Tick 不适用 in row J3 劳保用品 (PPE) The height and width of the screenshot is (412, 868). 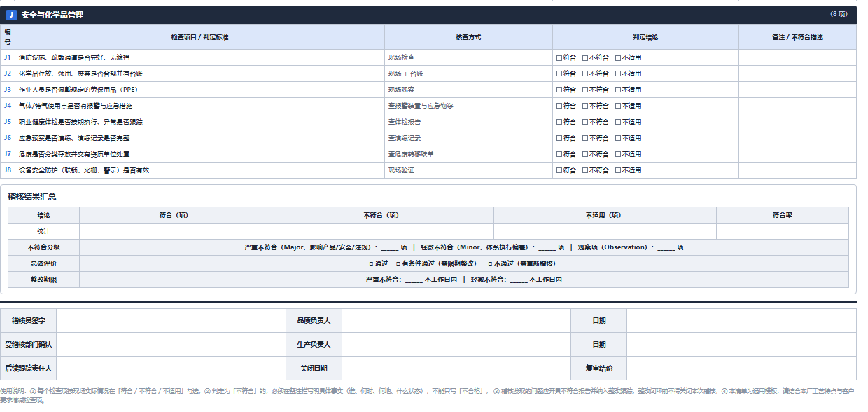(x=618, y=90)
